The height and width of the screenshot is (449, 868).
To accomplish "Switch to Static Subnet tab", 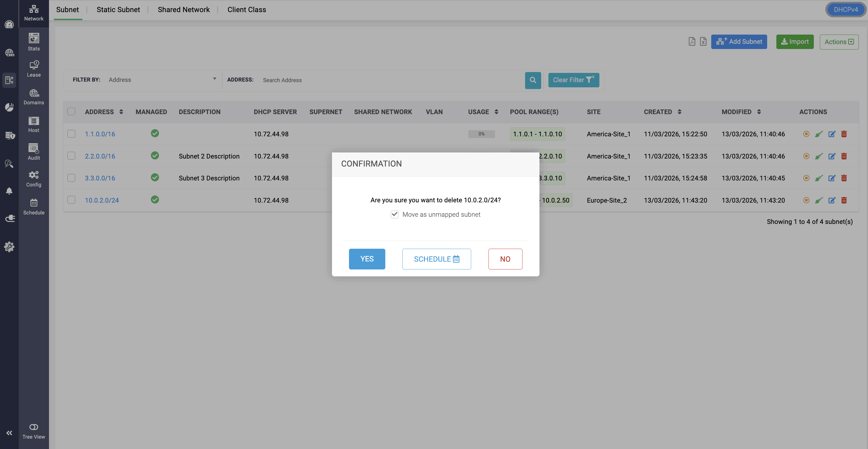I will [118, 10].
